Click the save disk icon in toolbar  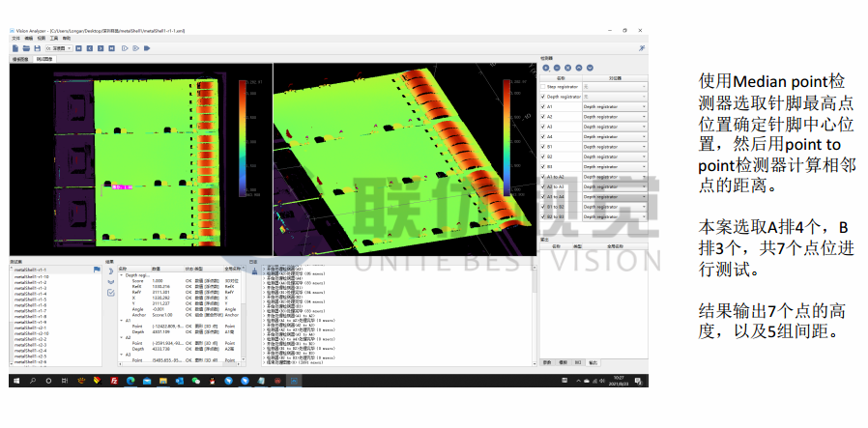(x=37, y=47)
